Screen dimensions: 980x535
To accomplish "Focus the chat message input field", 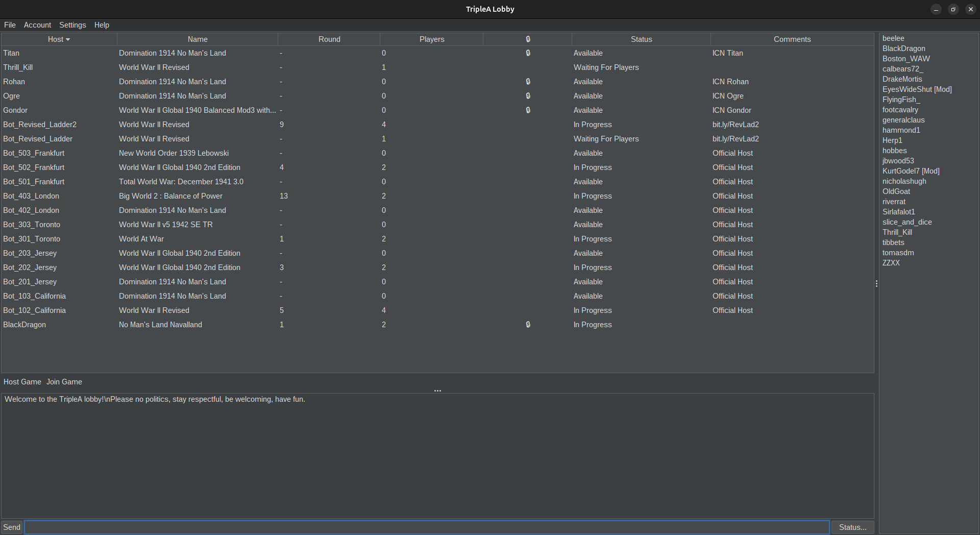I will pyautogui.click(x=427, y=527).
